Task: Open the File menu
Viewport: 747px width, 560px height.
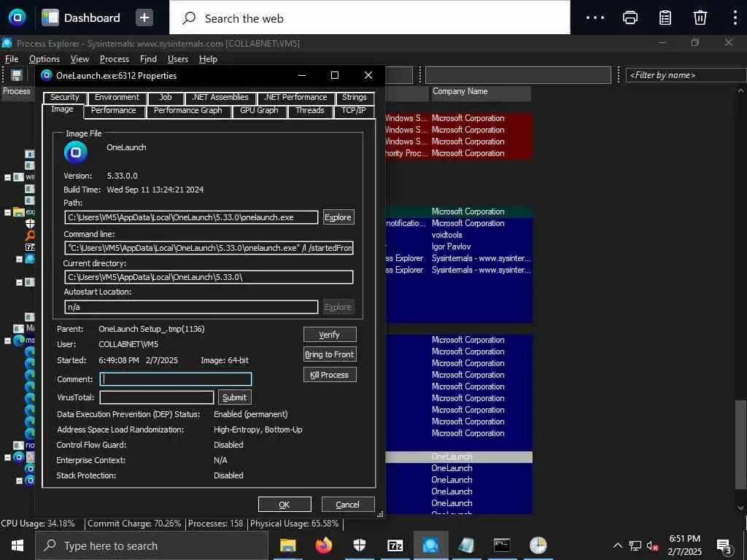Action: pos(12,59)
